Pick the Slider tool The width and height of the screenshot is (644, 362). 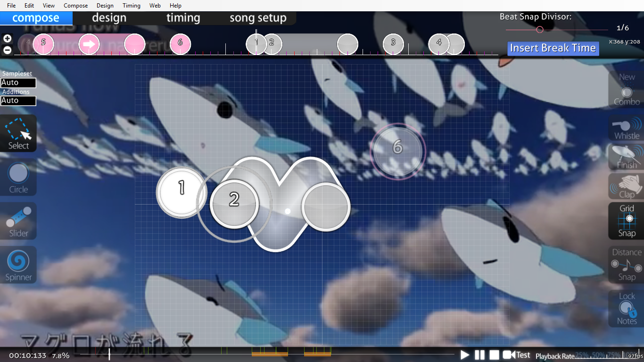pyautogui.click(x=18, y=221)
